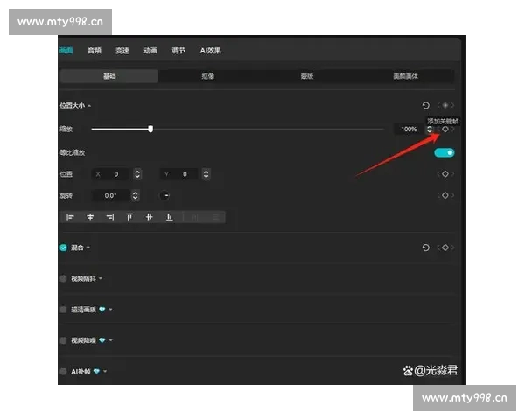Go to next keyframe on 混合 row
The image size is (525, 420).
pyautogui.click(x=452, y=248)
